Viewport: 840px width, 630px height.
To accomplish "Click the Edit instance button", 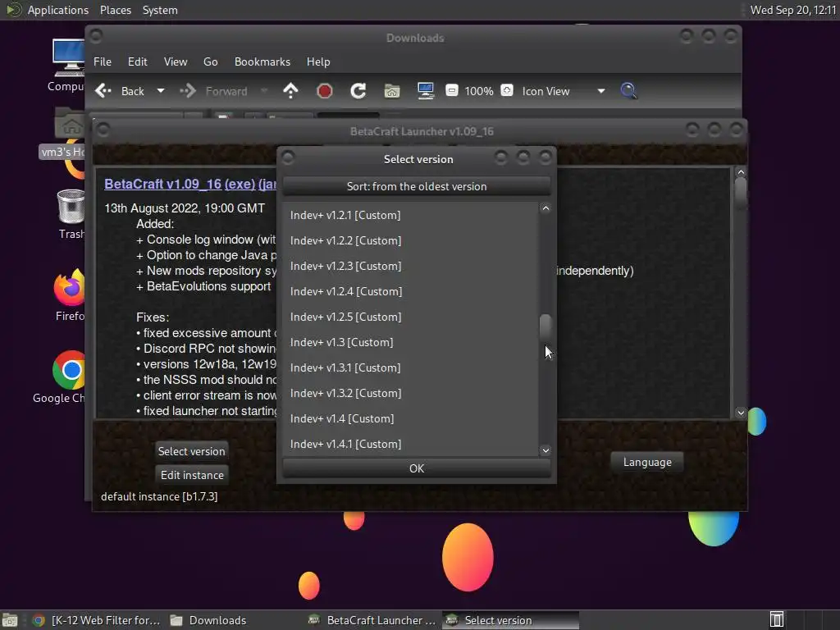I will point(192,475).
